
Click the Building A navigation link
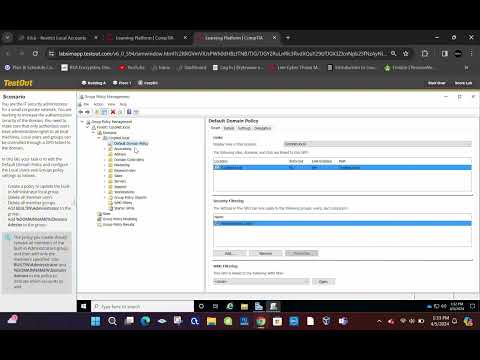[x=94, y=83]
